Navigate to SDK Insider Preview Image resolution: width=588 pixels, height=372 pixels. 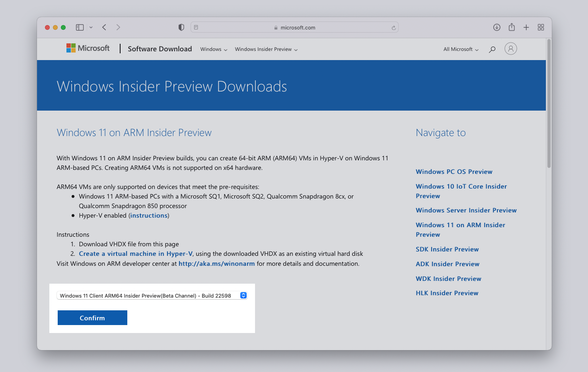447,249
